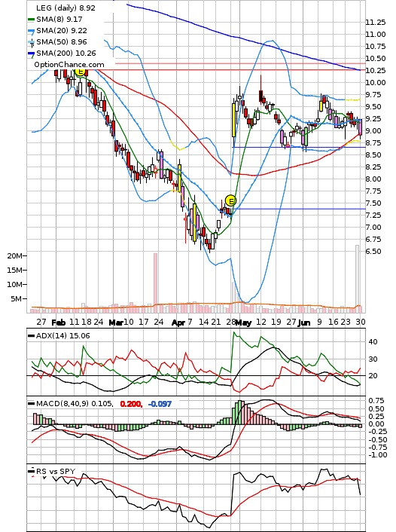This screenshot has width=396, height=532.
Task: Click the red '0.200' MACD value
Action: [131, 404]
